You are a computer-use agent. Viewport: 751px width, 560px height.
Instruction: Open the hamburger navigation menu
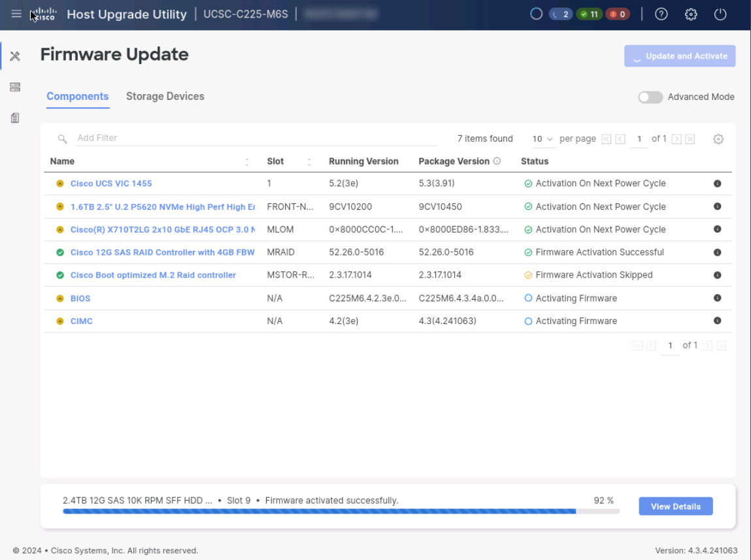click(x=16, y=14)
